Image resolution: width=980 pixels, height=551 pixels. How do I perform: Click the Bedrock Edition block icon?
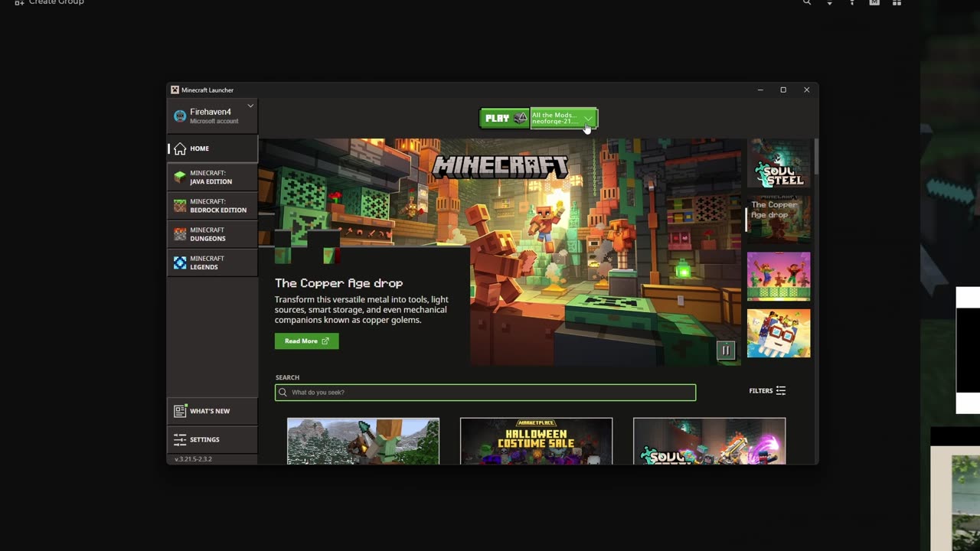tap(180, 206)
